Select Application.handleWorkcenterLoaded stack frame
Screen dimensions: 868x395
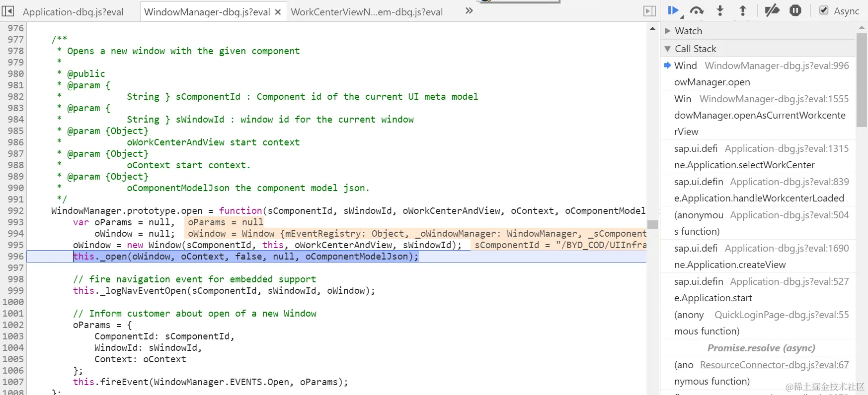[758, 190]
